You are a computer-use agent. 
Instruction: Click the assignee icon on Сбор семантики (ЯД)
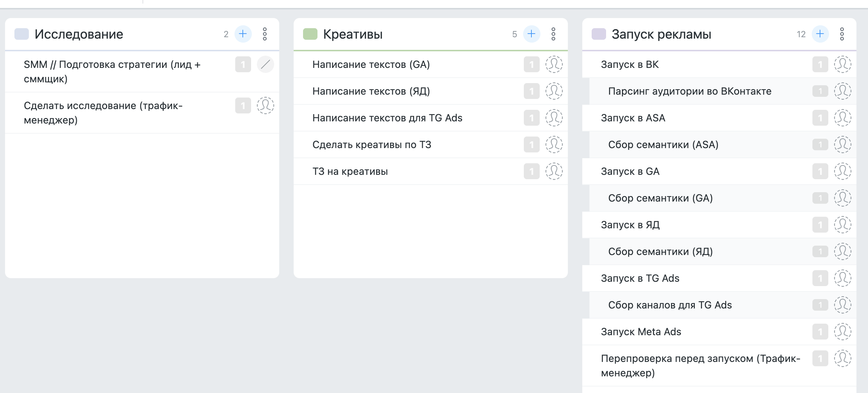[x=842, y=251]
